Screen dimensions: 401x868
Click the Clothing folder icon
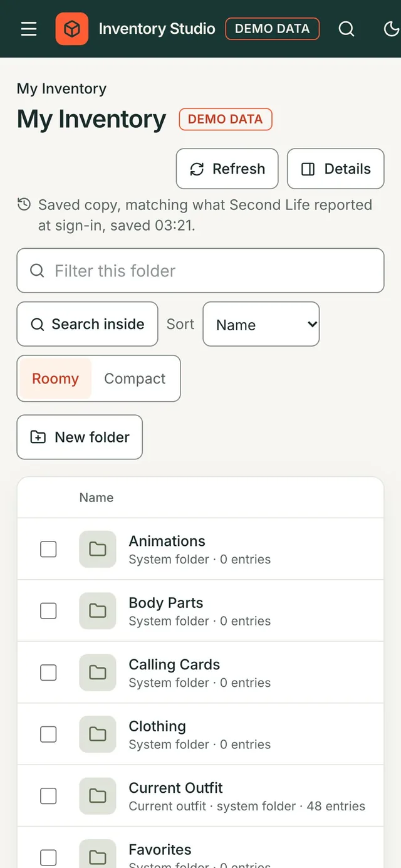coord(98,734)
